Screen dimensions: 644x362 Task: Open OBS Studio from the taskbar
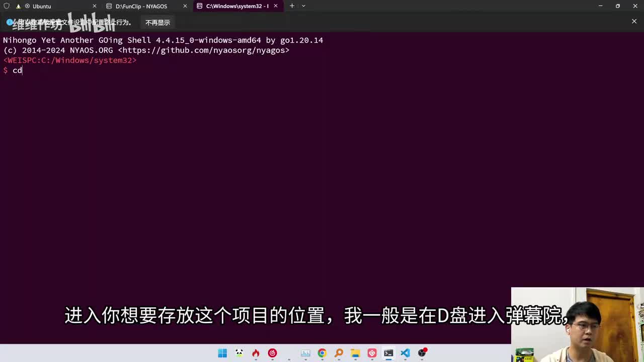[x=422, y=353]
